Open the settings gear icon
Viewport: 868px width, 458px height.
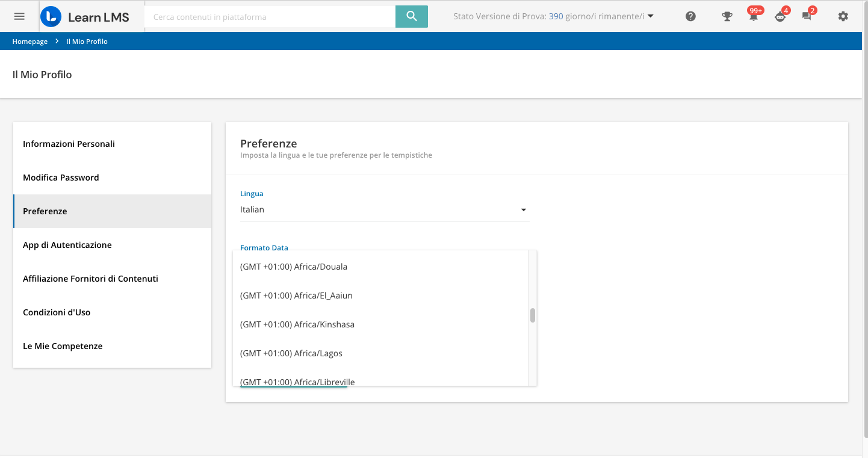tap(843, 17)
